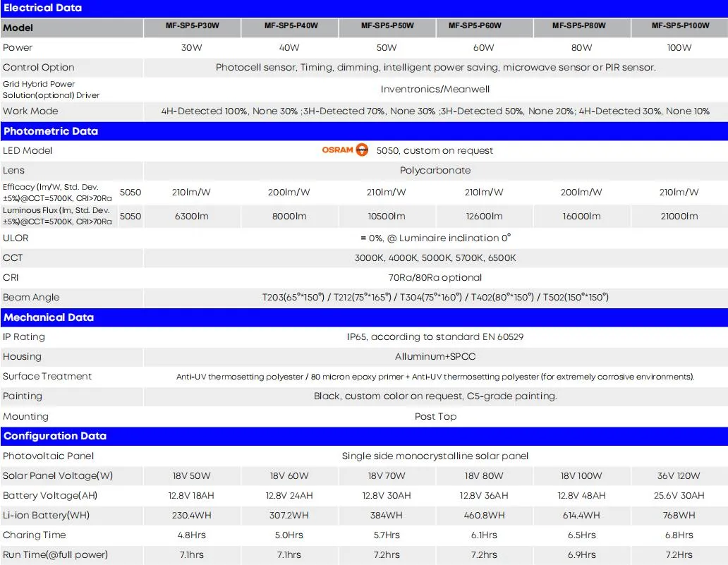Image resolution: width=728 pixels, height=565 pixels.
Task: Select the MF-SP5-P100W column header
Action: tap(679, 28)
